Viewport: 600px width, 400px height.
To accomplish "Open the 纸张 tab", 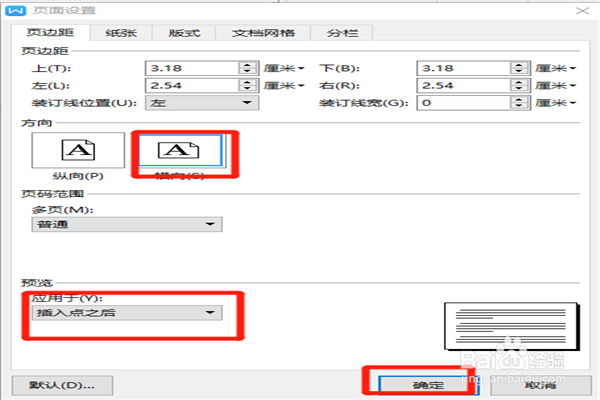I will coord(121,33).
